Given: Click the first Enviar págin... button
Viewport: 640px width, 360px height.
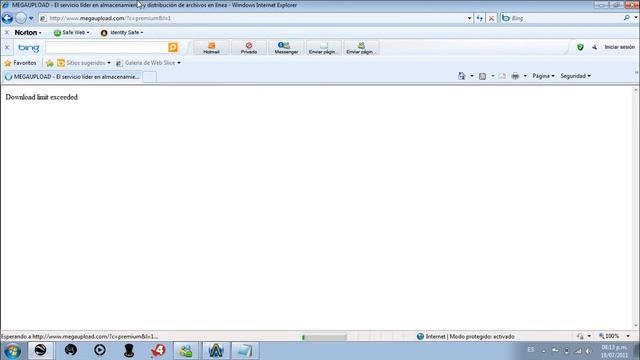Looking at the screenshot, I should tap(324, 48).
